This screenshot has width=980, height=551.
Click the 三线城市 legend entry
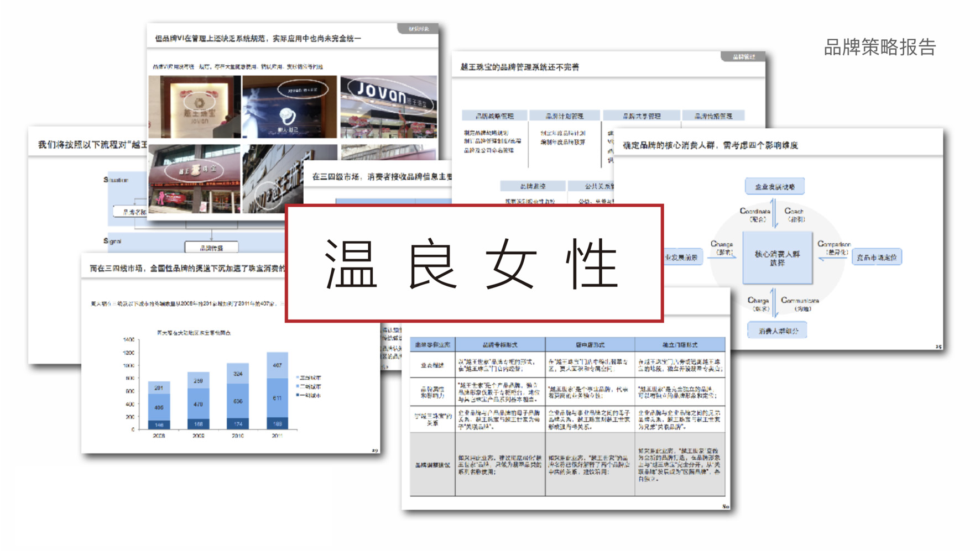(x=309, y=378)
